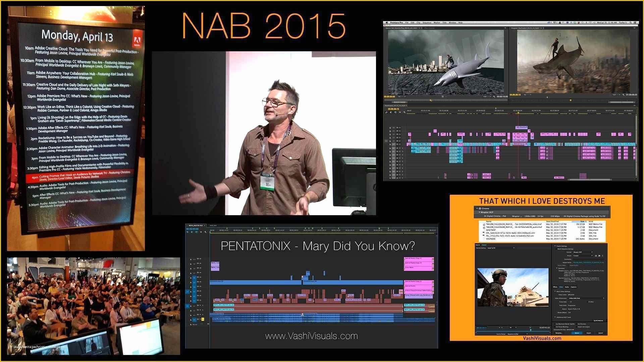Click the blue Output Name link
This screenshot has width=644, height=362.
tap(588, 262)
